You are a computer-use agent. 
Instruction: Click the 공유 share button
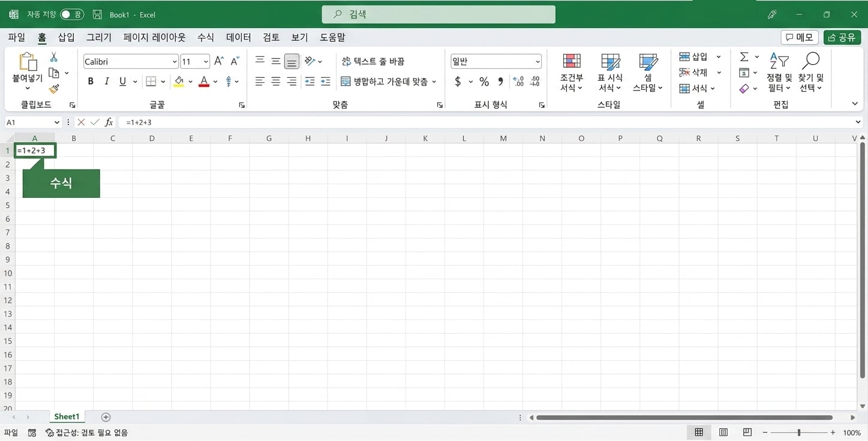pyautogui.click(x=842, y=37)
